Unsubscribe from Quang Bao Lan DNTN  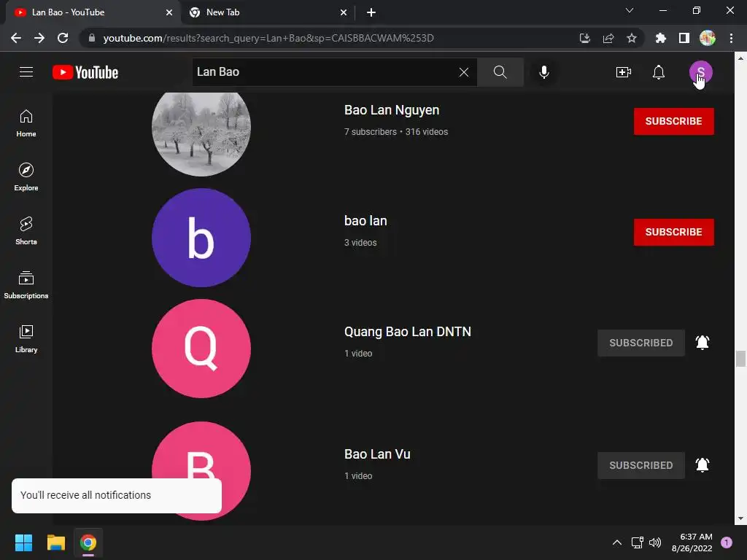coord(640,343)
